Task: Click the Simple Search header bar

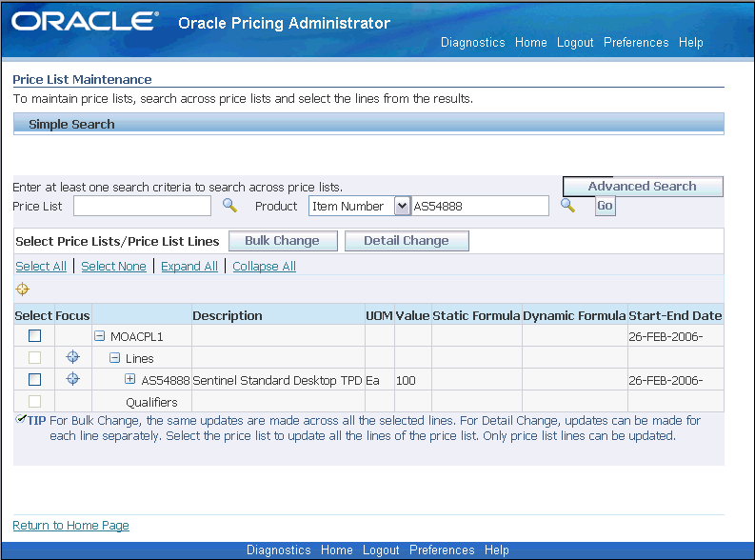Action: [x=368, y=124]
